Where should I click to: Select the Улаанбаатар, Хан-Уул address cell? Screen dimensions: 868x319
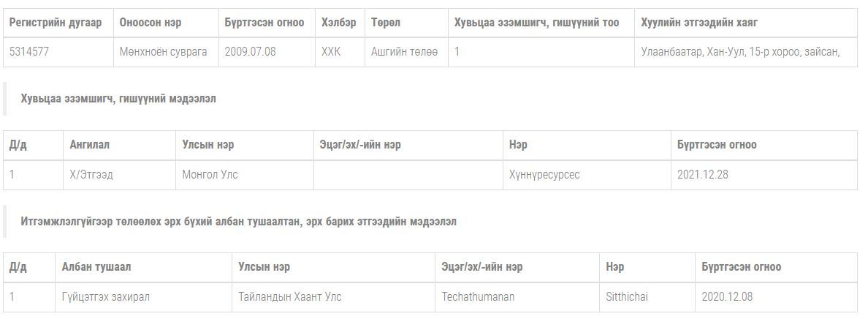746,52
